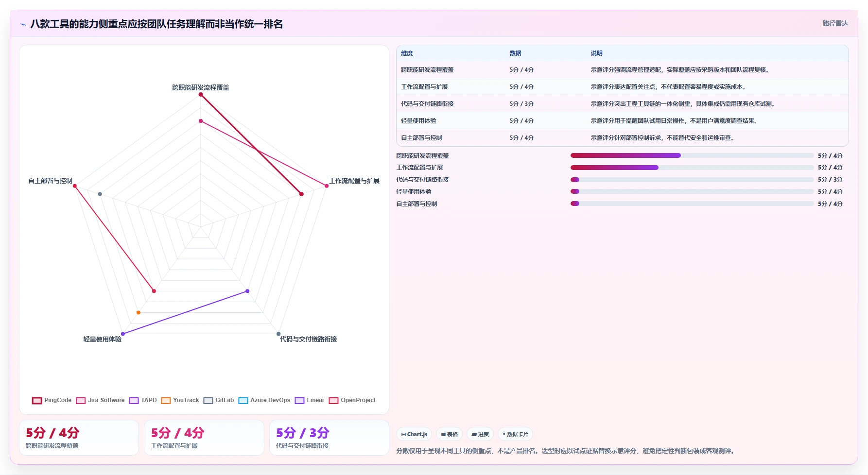Click the 自主部署与控制 progress bar

coord(692,204)
